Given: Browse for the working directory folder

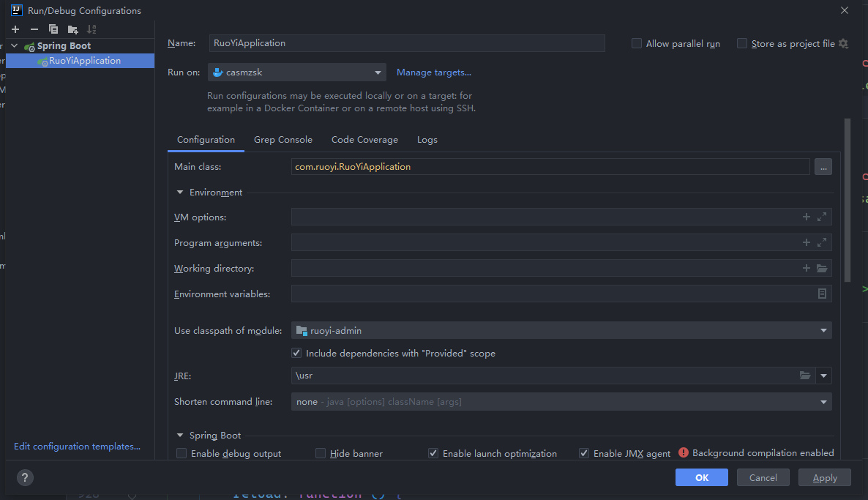Looking at the screenshot, I should [822, 268].
